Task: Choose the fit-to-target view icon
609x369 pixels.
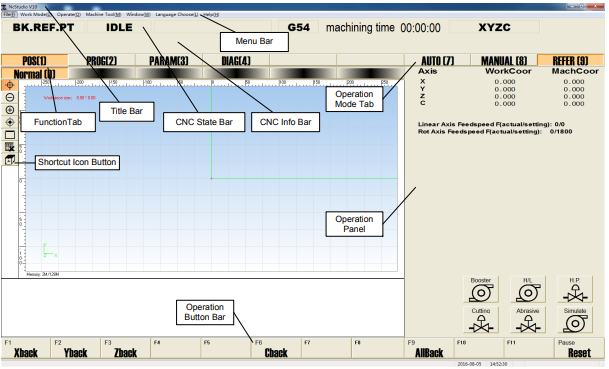Action: [10, 122]
